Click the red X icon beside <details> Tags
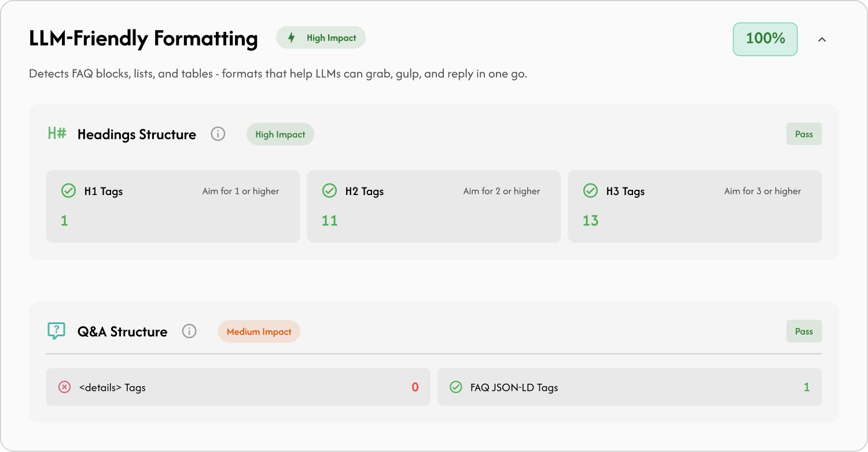Image resolution: width=868 pixels, height=452 pixels. pyautogui.click(x=64, y=387)
